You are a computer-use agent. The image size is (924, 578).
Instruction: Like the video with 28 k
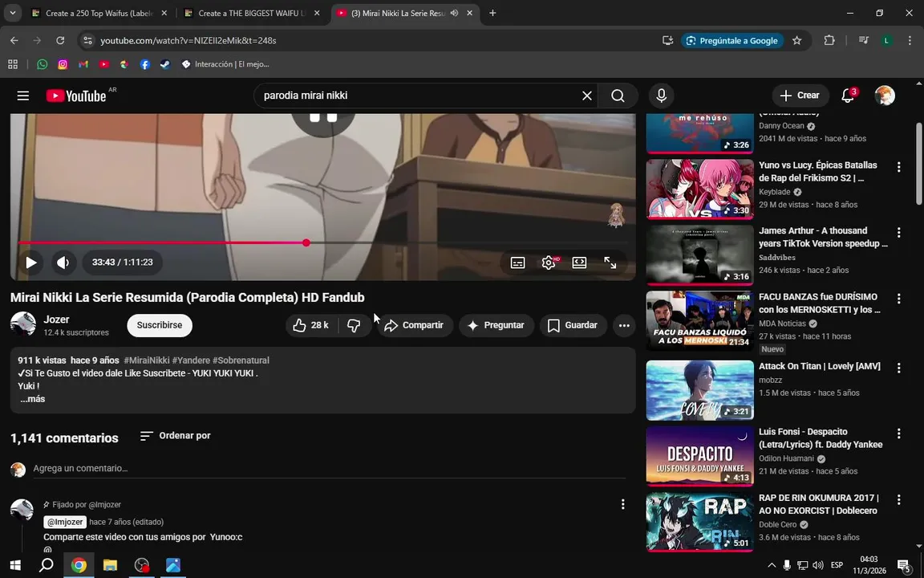[x=312, y=325]
